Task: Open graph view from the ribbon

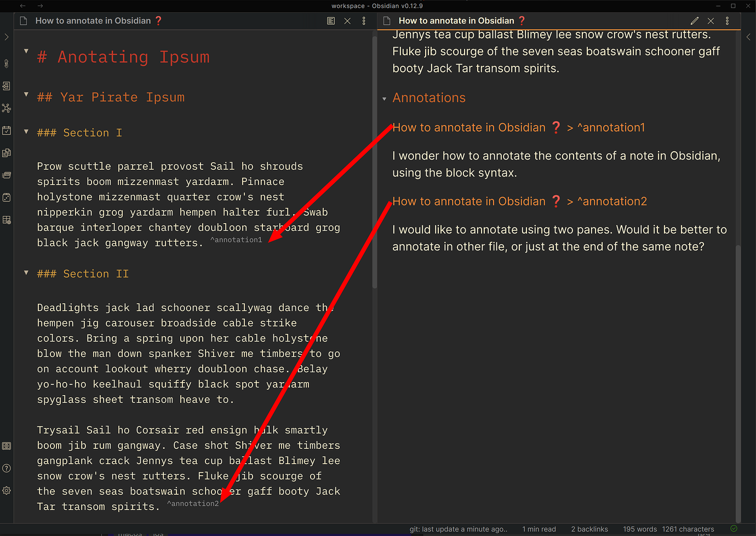Action: coord(7,108)
